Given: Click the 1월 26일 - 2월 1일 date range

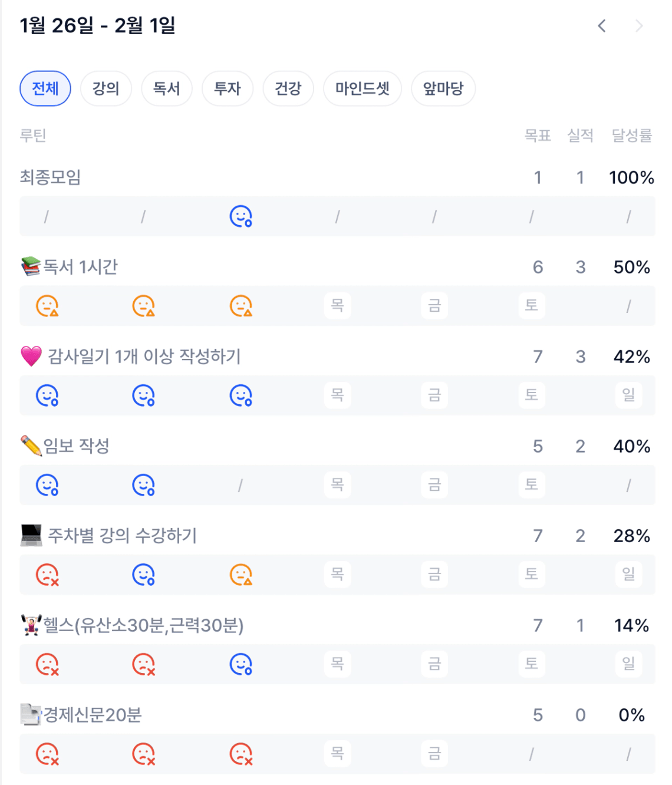Looking at the screenshot, I should pyautogui.click(x=98, y=26).
